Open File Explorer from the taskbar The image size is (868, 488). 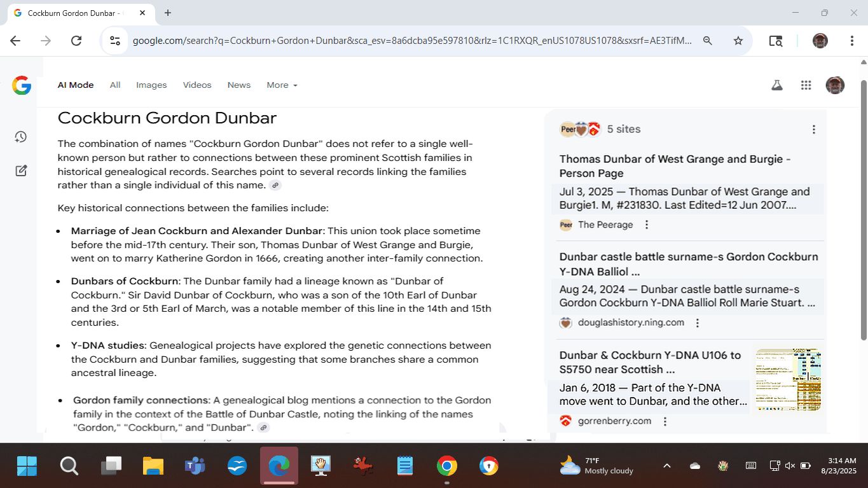(x=153, y=466)
